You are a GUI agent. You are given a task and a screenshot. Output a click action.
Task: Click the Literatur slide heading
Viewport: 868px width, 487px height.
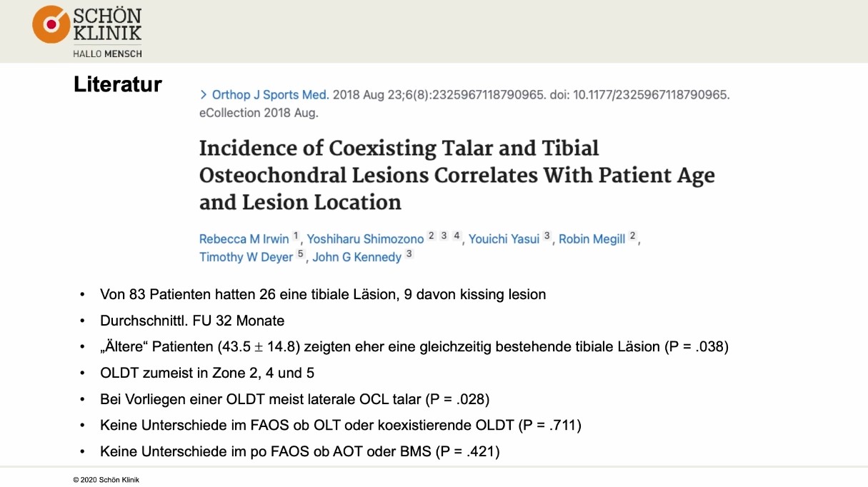coord(118,85)
